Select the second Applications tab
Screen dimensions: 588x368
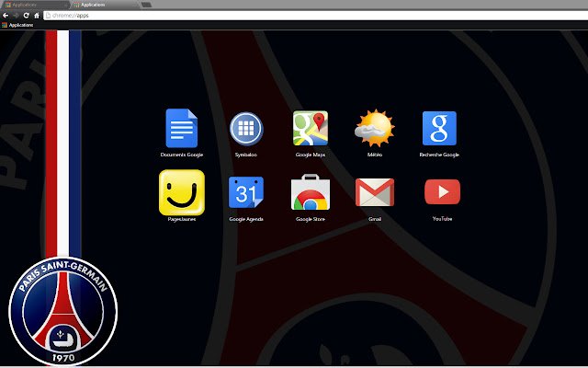106,5
